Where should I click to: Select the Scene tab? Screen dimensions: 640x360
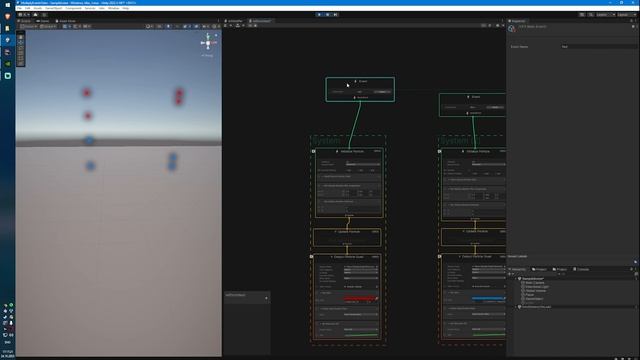pyautogui.click(x=25, y=21)
